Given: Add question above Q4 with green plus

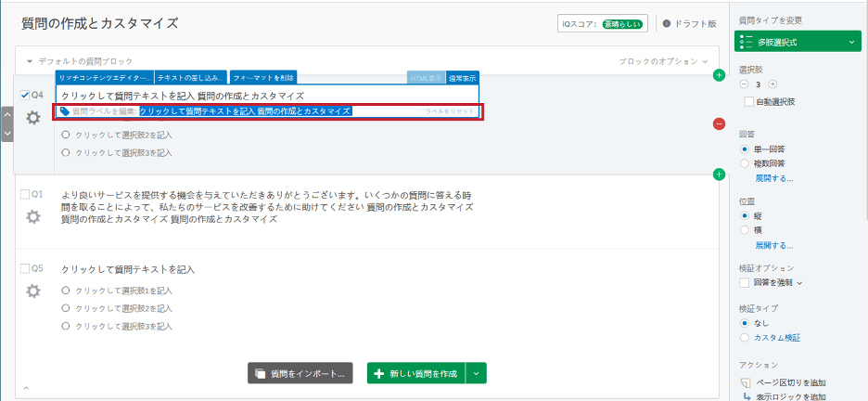Looking at the screenshot, I should (719, 75).
